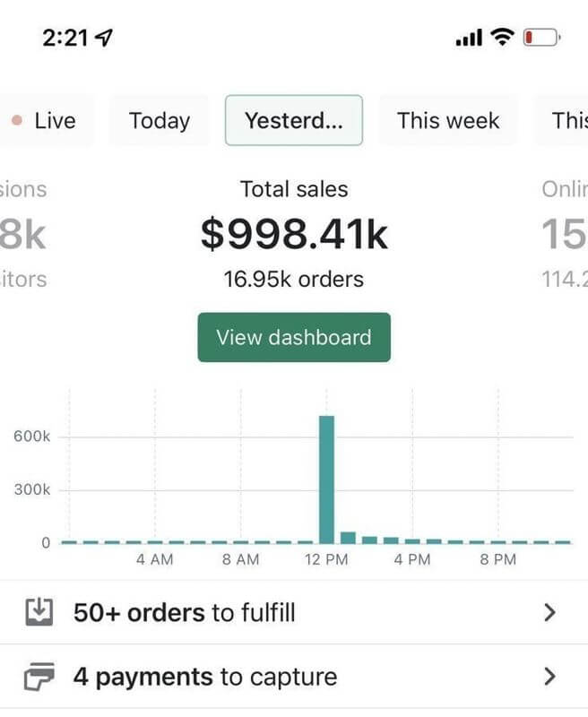The width and height of the screenshot is (588, 717).
Task: Open the This week sales view
Action: tap(447, 120)
